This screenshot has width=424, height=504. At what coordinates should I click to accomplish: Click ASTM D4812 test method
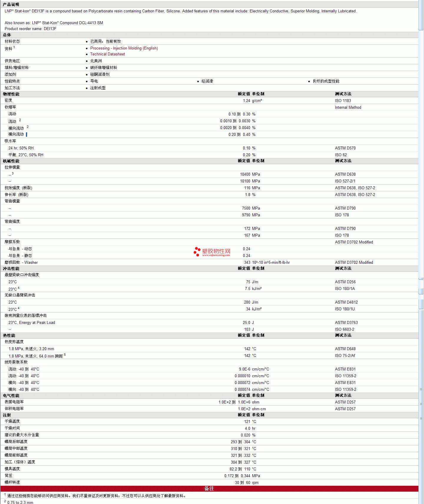[x=346, y=302]
